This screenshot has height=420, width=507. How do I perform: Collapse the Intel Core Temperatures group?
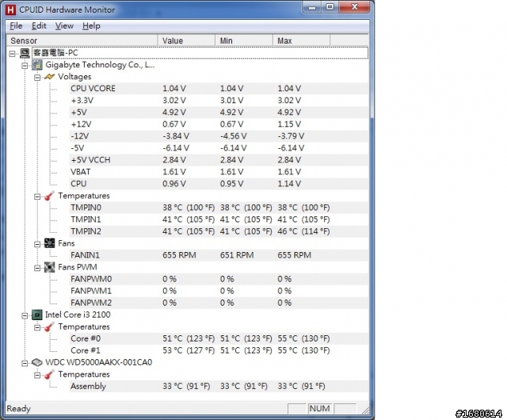[37, 327]
